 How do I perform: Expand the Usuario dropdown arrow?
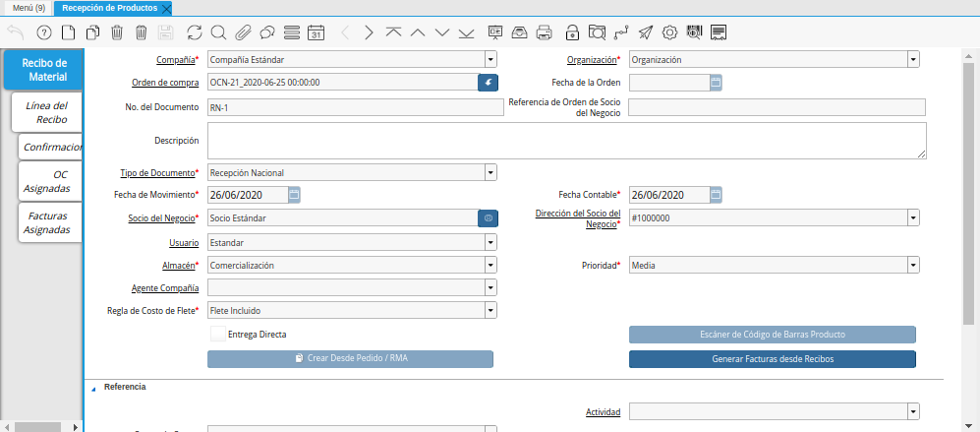490,242
